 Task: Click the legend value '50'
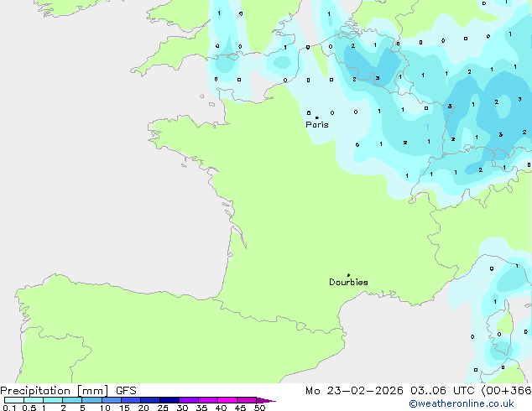259,408
